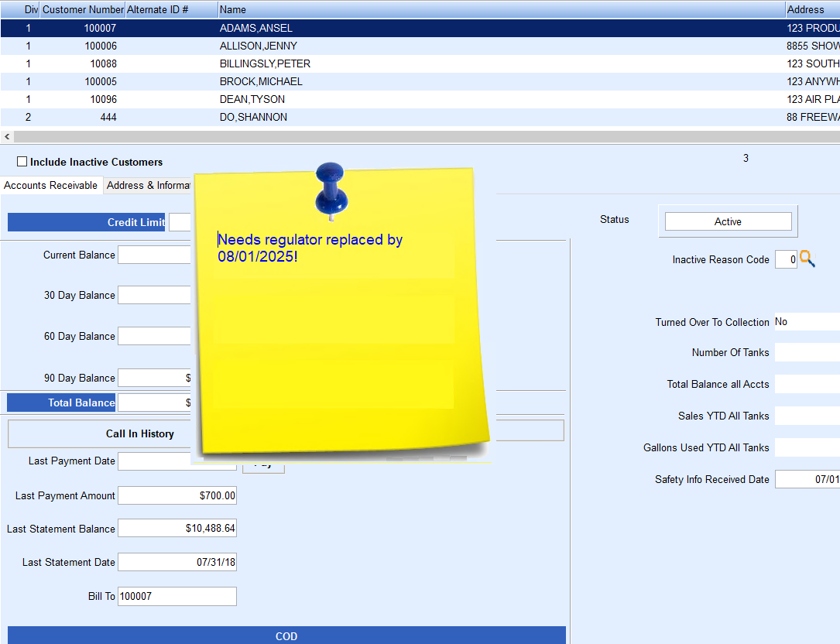Image resolution: width=840 pixels, height=644 pixels.
Task: Select customer row ALLISON,JENNY
Action: click(x=420, y=46)
